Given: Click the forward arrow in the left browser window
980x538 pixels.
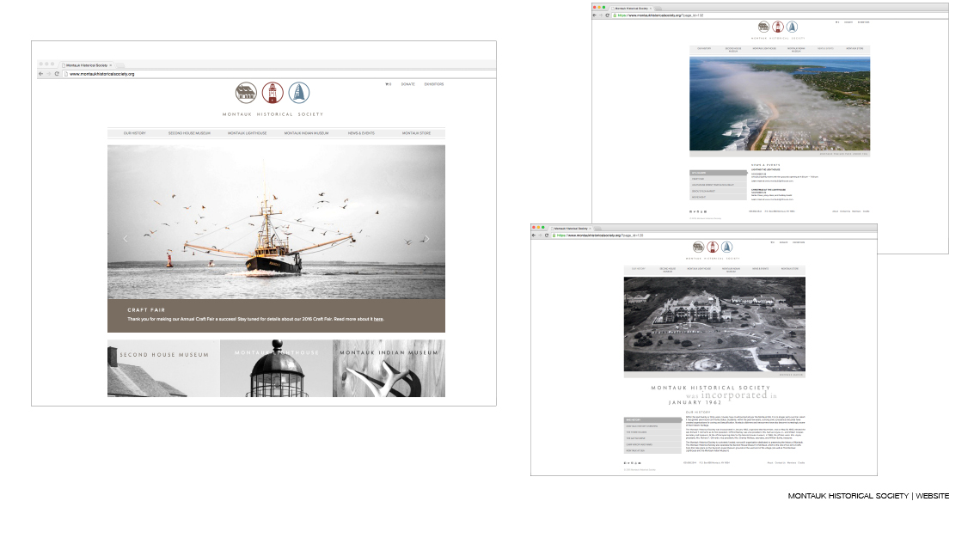Looking at the screenshot, I should (49, 74).
